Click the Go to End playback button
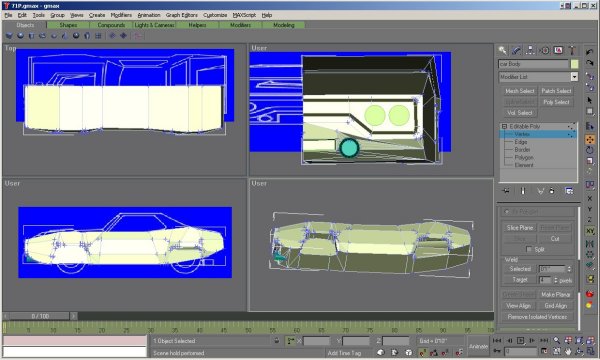 (544, 340)
